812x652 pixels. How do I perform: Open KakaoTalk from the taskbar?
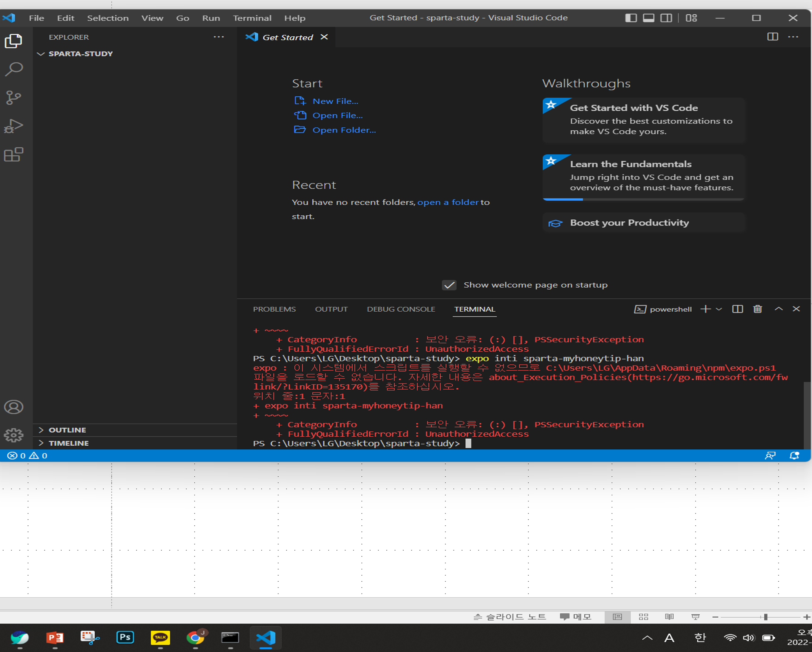(x=160, y=637)
